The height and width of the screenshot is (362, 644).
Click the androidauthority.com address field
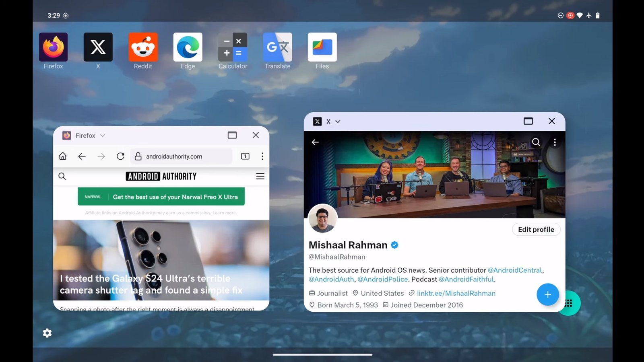[x=182, y=156]
